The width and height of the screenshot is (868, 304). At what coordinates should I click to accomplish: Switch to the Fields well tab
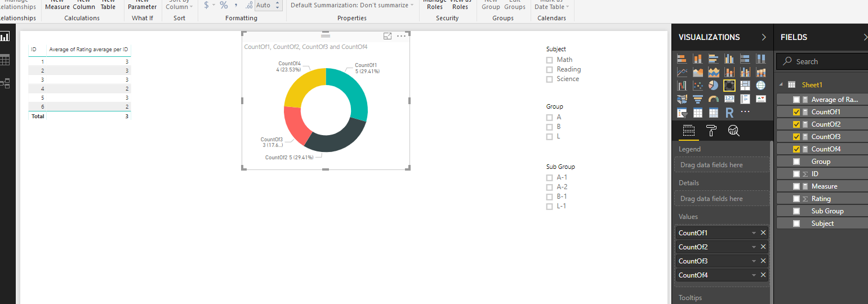(688, 131)
